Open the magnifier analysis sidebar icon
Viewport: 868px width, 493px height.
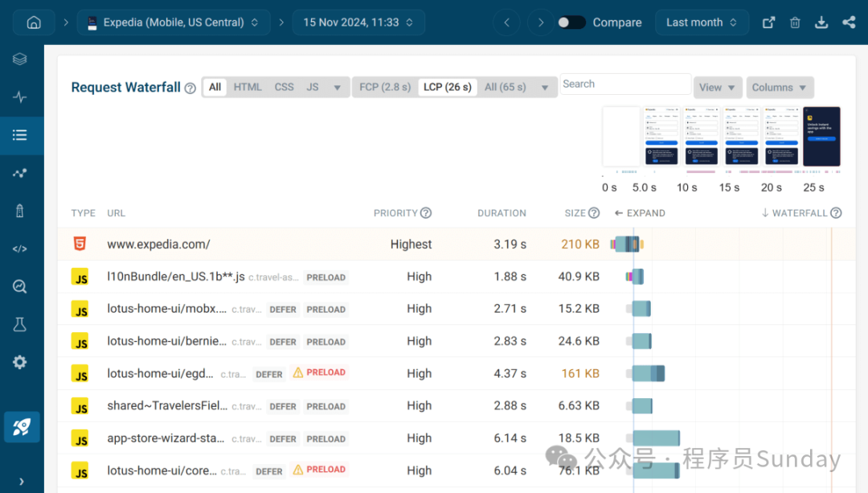click(x=20, y=286)
